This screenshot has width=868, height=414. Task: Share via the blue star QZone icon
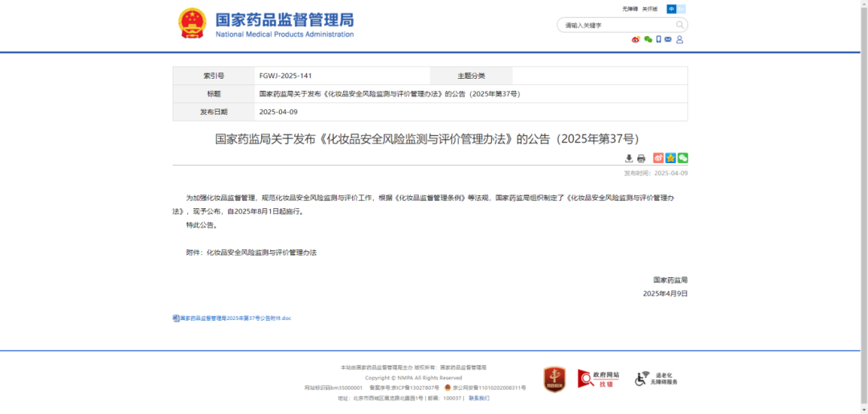670,158
